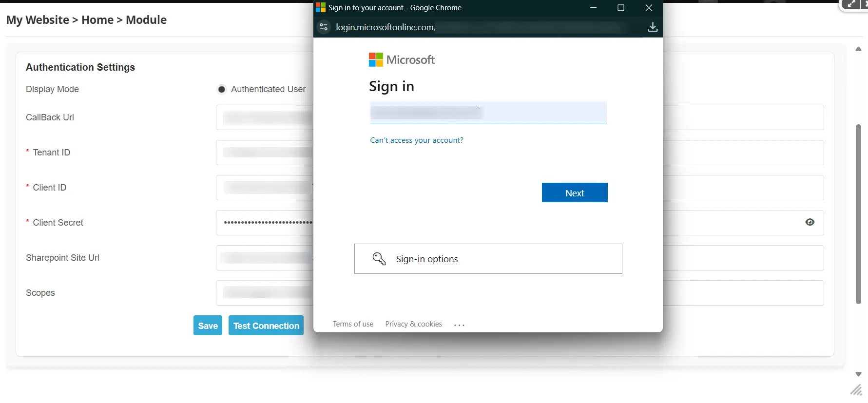This screenshot has height=403, width=868.
Task: Open Sign-in options
Action: [x=488, y=259]
